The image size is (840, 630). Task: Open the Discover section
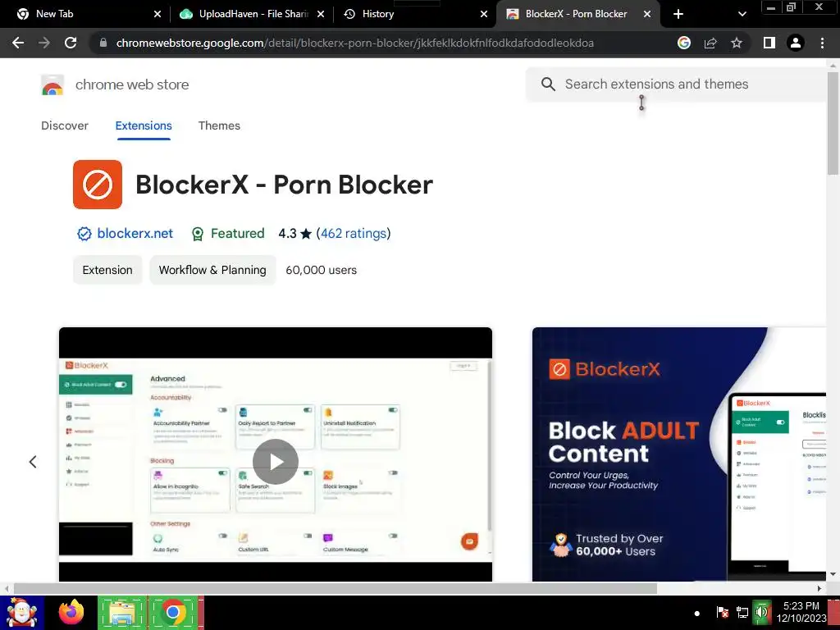coord(65,126)
